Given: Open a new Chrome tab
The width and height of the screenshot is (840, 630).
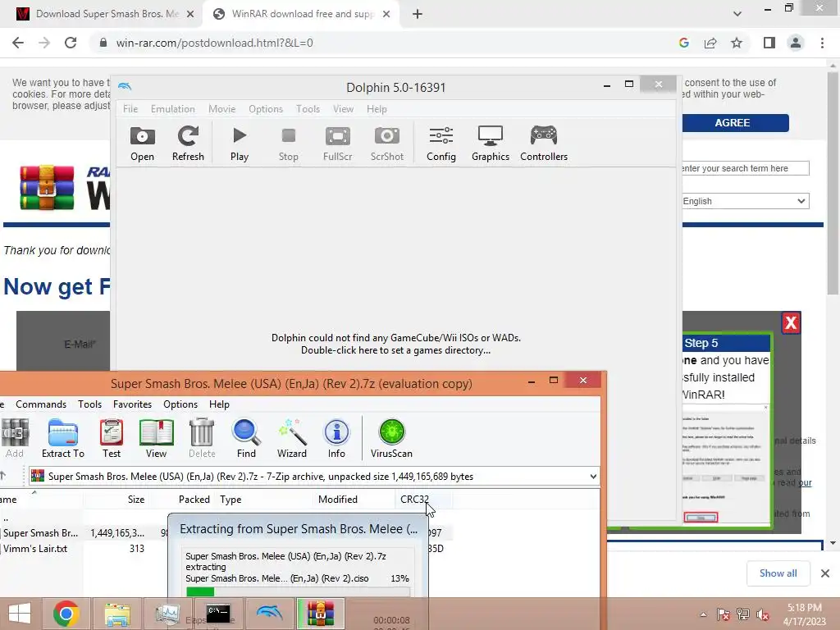Looking at the screenshot, I should click(418, 14).
